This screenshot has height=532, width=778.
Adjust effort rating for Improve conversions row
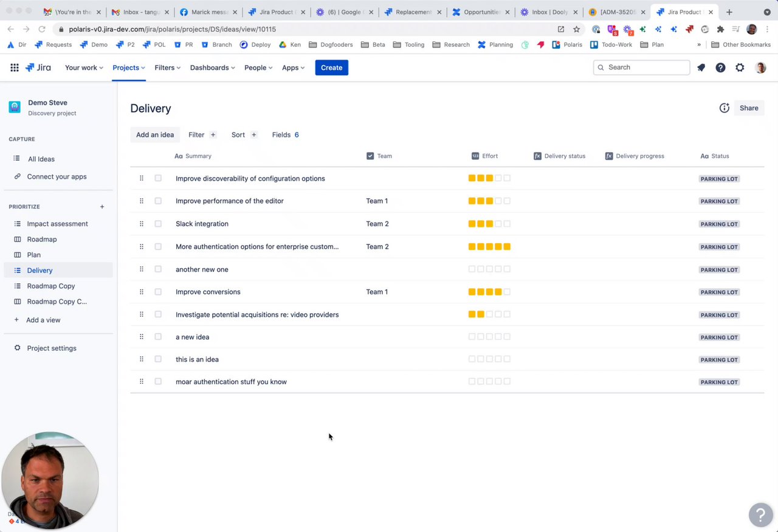pos(489,292)
